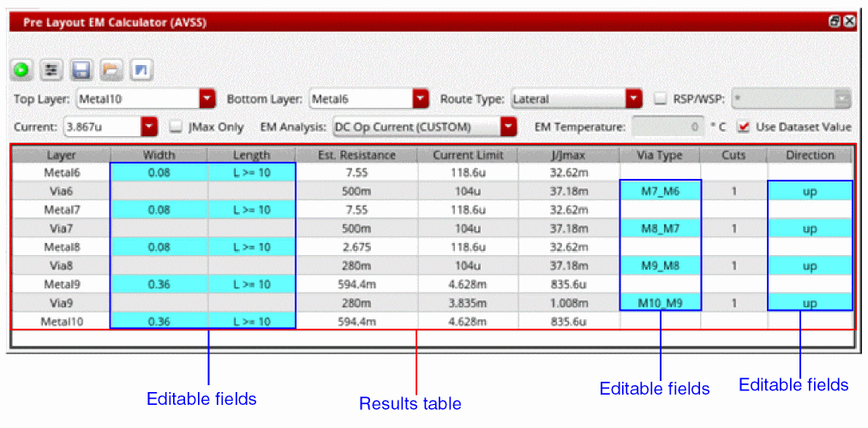Enable the JMax Only checkbox
The image size is (868, 428).
tap(175, 127)
